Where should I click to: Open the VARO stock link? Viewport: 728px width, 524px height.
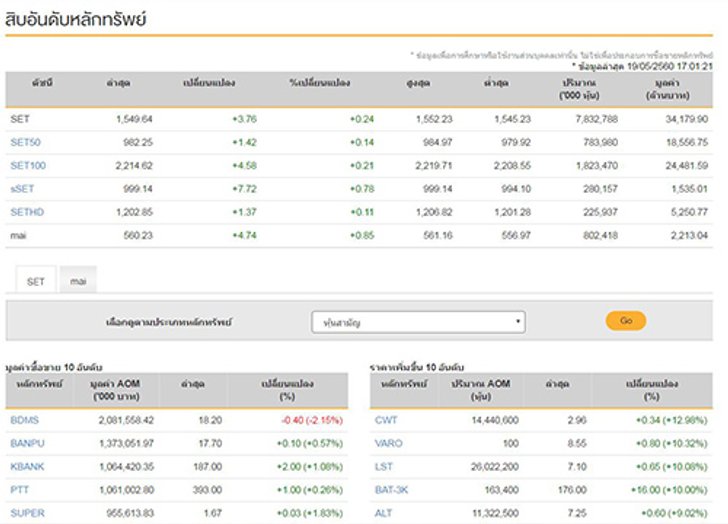[389, 444]
